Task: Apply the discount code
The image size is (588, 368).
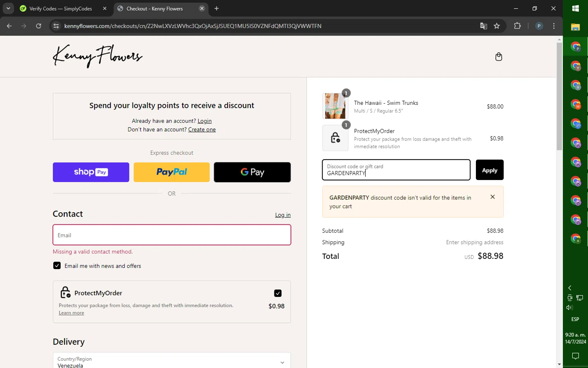Action: (x=490, y=170)
